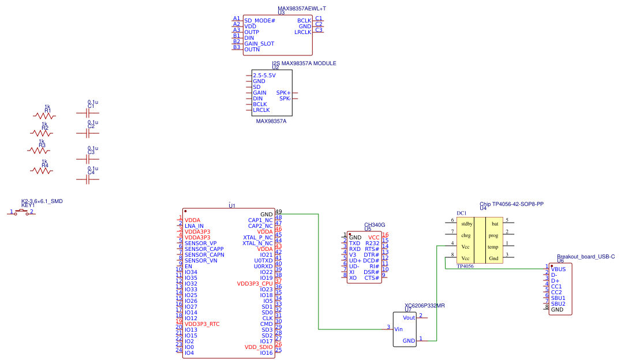Click the prog pin label on TP4056
Image resolution: width=621 pixels, height=364 pixels.
click(493, 235)
